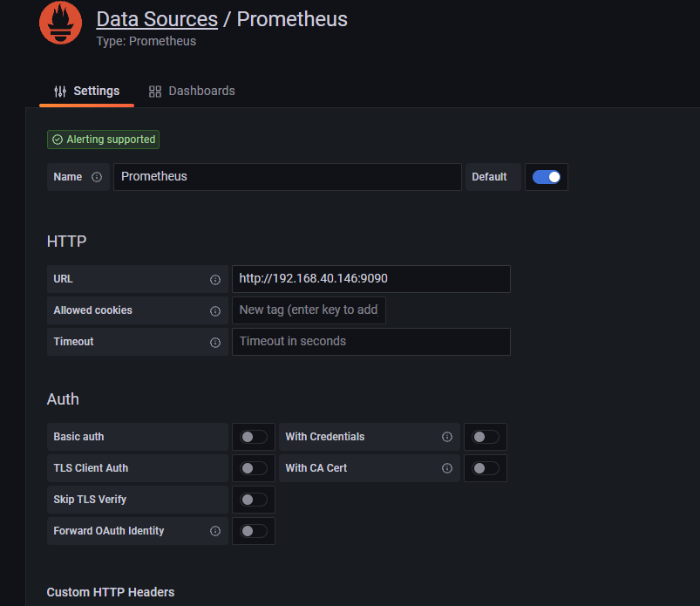This screenshot has height=606, width=700.
Task: Click the HTTP section heading
Action: [66, 242]
